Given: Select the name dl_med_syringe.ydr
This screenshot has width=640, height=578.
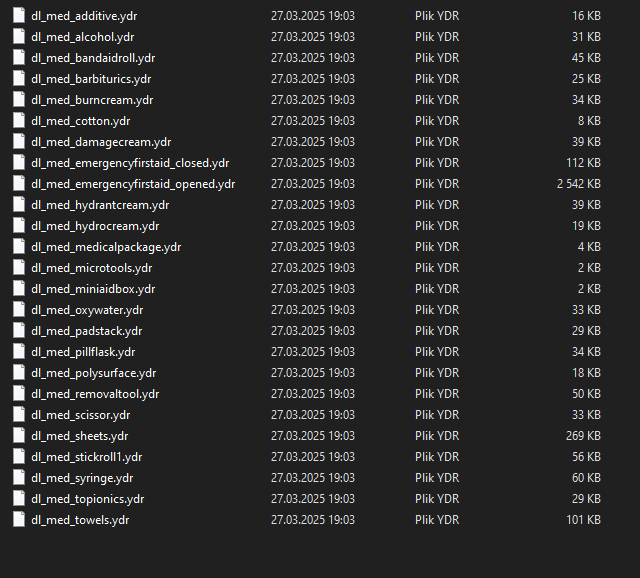Looking at the screenshot, I should [x=82, y=478].
